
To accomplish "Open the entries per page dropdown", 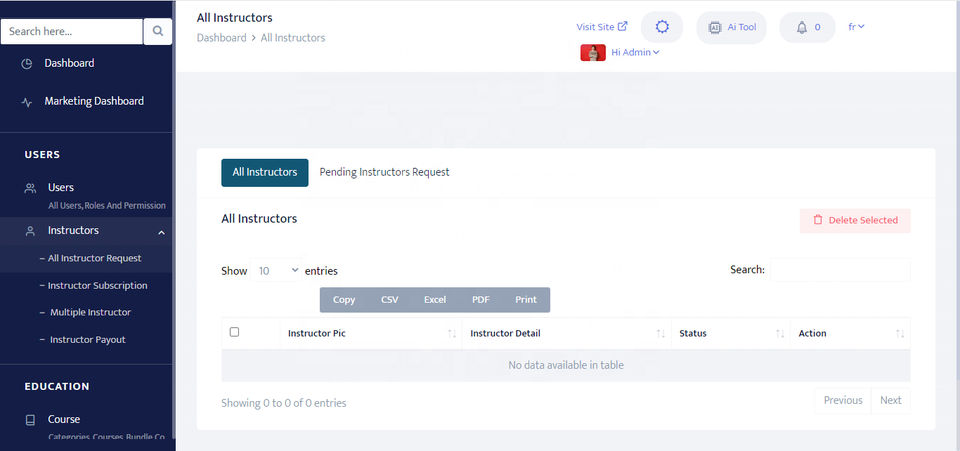I will 277,271.
